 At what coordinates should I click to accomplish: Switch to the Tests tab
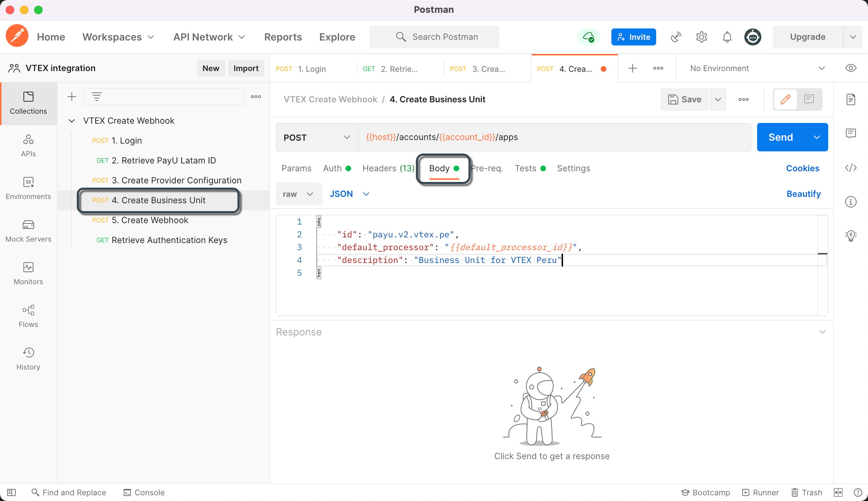pyautogui.click(x=530, y=168)
